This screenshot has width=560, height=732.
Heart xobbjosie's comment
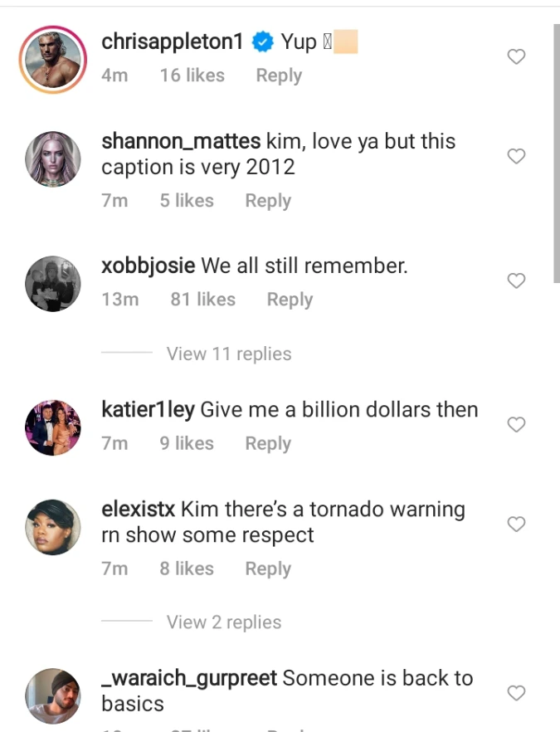[x=516, y=281]
